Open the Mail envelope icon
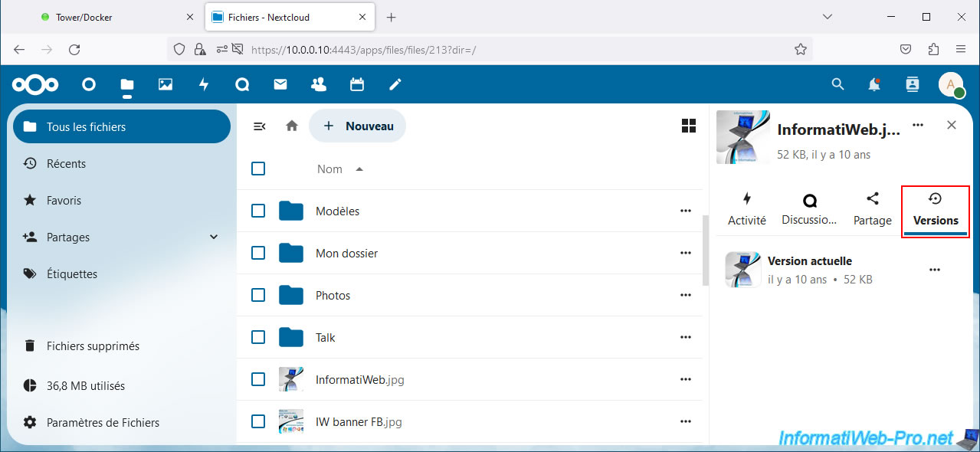 280,84
